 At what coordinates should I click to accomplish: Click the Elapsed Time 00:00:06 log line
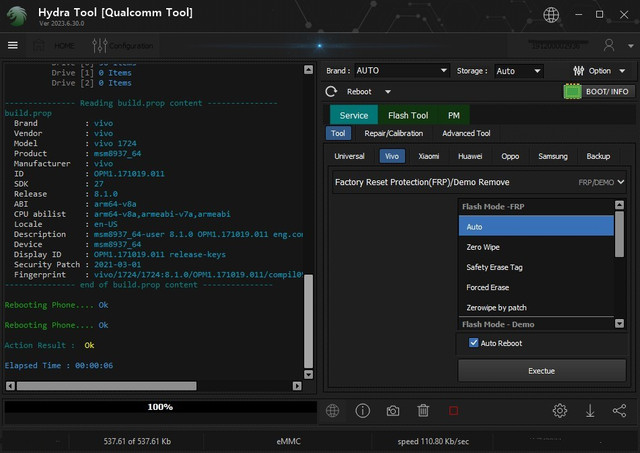click(x=59, y=365)
